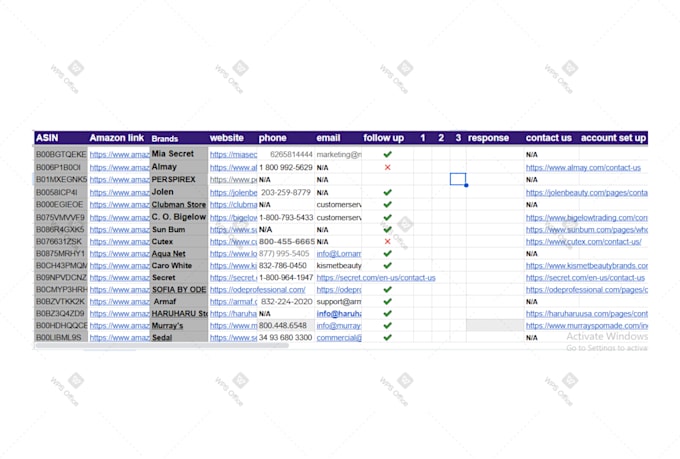680x459 pixels.
Task: Open the odeprofessional.com website link for SOFIA BY ODE
Action: click(x=258, y=289)
